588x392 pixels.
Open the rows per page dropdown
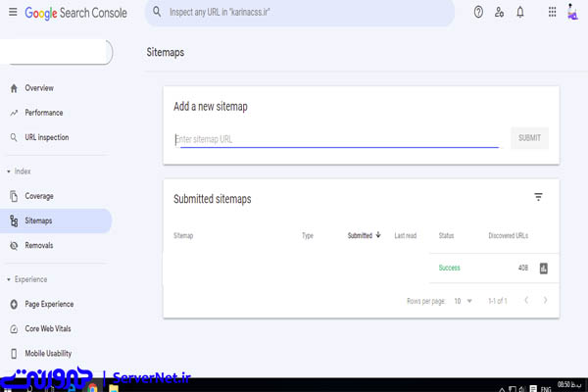coord(462,300)
